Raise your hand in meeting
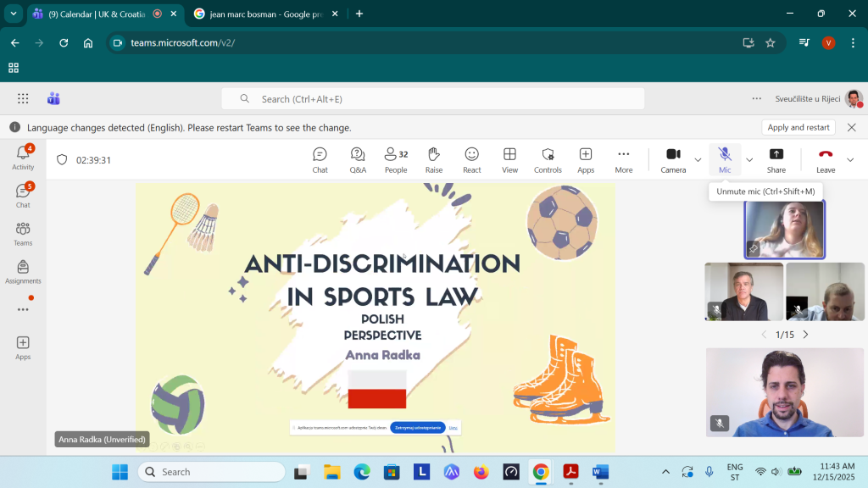 (x=434, y=158)
